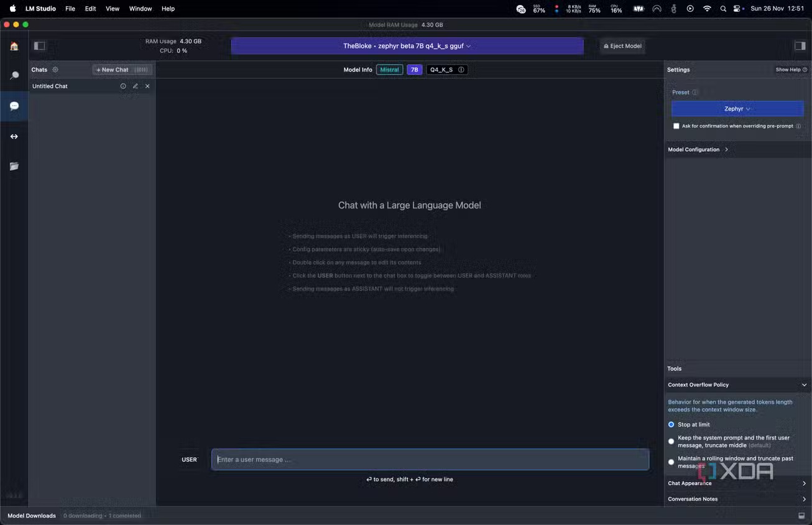
Task: Click the RAM 75% indicator in menu bar
Action: (594, 9)
